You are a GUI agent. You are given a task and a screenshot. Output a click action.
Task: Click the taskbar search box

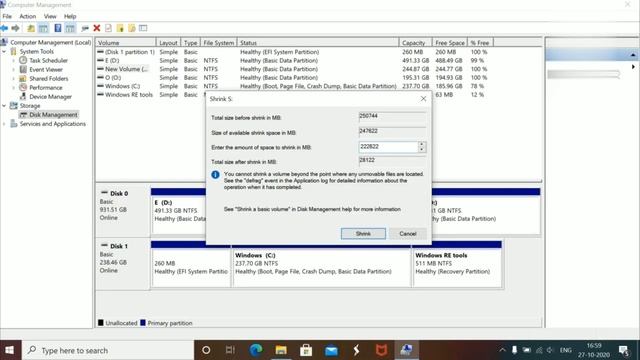pyautogui.click(x=108, y=350)
